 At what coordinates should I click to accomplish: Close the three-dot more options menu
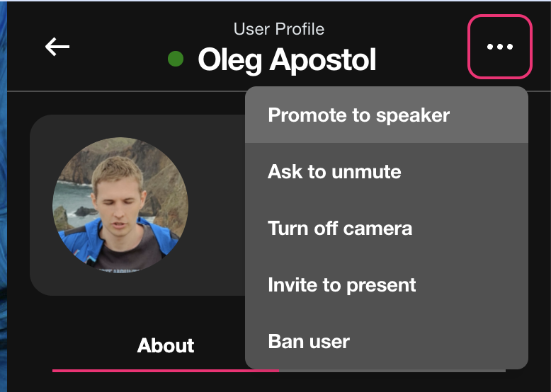(x=499, y=47)
